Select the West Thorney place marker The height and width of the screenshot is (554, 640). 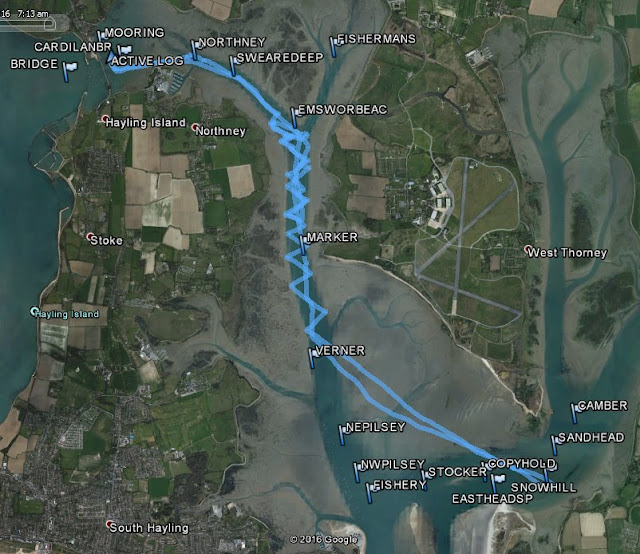[529, 248]
